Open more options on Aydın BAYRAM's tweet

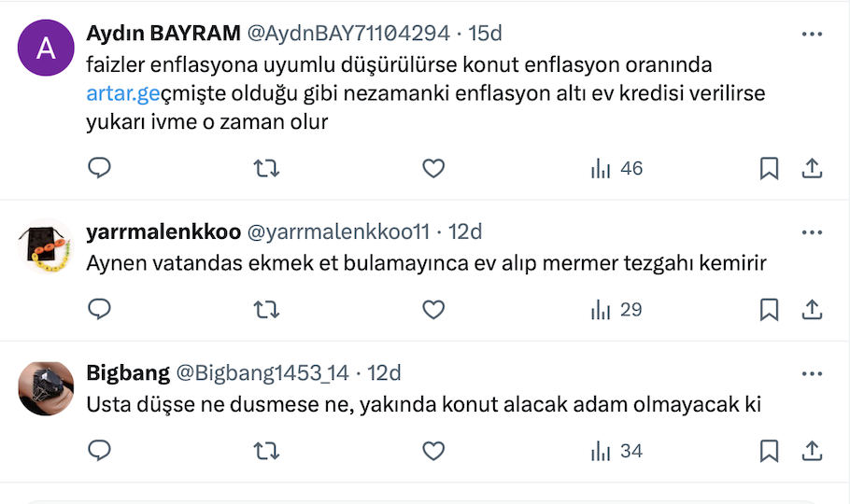812,34
